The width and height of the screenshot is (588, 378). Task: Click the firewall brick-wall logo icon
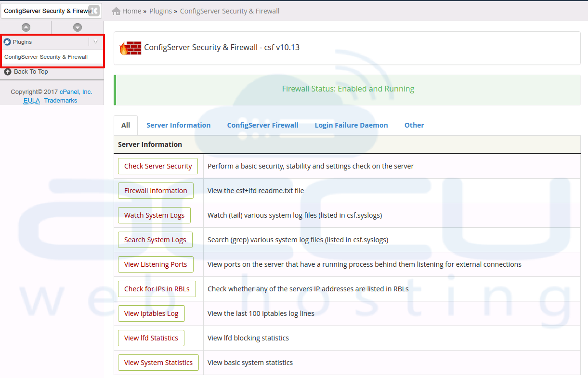click(131, 48)
